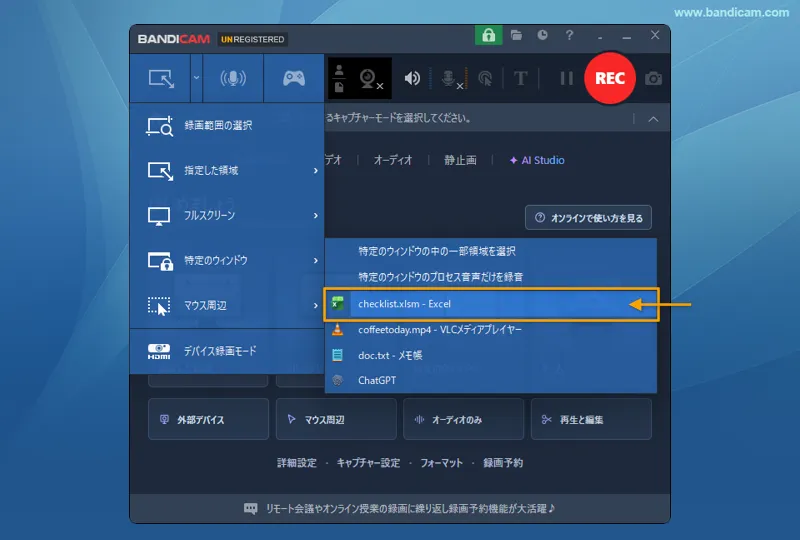Click the fullscreen monitor icon
Image resolution: width=800 pixels, height=540 pixels.
pyautogui.click(x=159, y=216)
